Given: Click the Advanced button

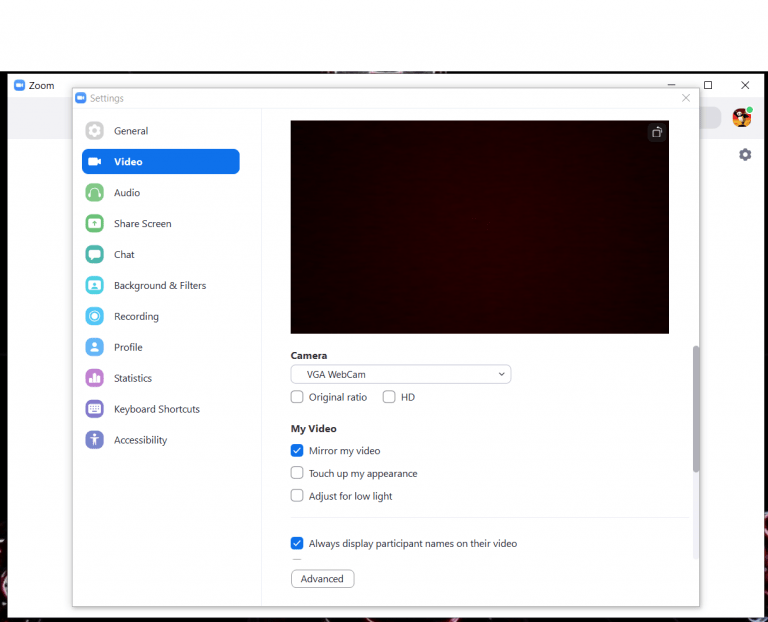Looking at the screenshot, I should click(322, 578).
